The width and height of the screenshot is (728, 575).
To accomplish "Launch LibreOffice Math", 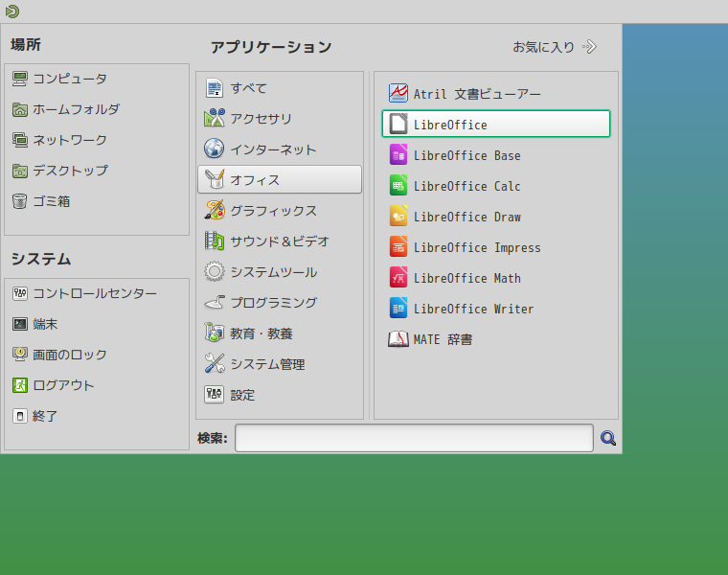I will (496, 278).
